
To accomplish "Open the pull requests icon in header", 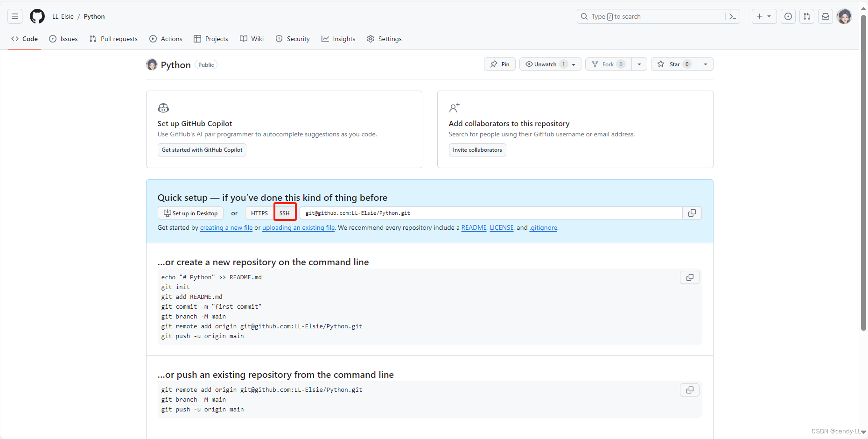I will [807, 16].
